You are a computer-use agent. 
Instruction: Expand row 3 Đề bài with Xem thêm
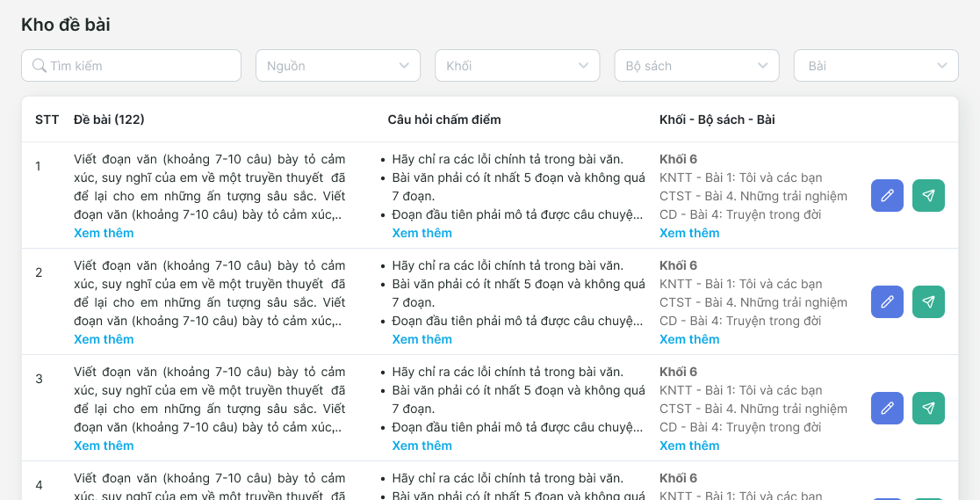(104, 446)
